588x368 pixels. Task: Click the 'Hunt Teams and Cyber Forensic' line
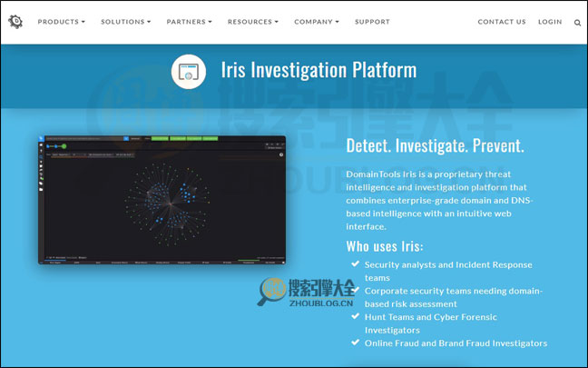[430, 317]
